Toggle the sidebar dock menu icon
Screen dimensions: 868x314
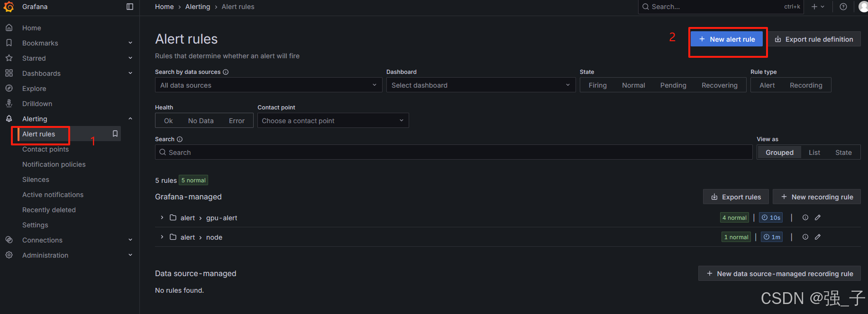[130, 7]
